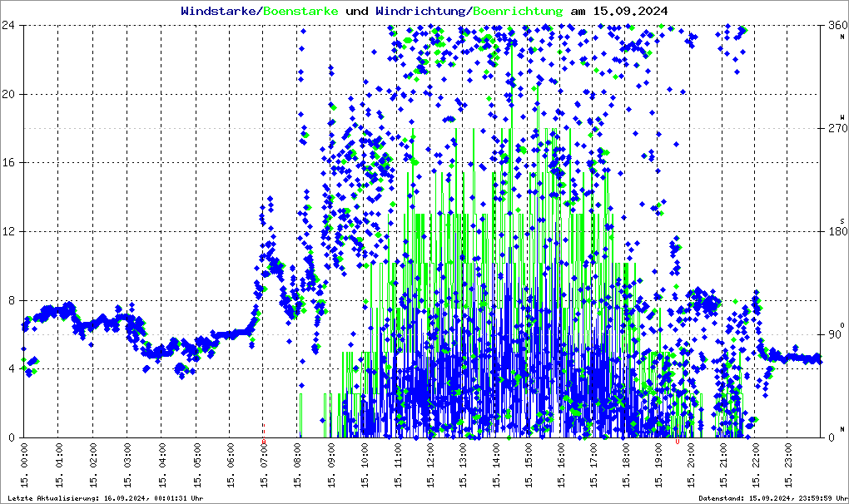849x504 pixels.
Task: Click the red sunset marker near 19:30
Action: click(678, 442)
